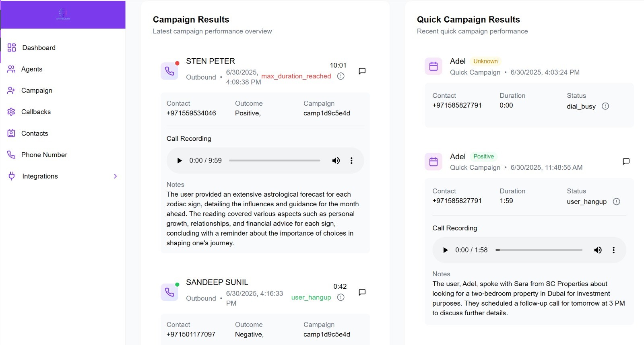Click the max_duration_reached status label
The height and width of the screenshot is (345, 644).
296,76
